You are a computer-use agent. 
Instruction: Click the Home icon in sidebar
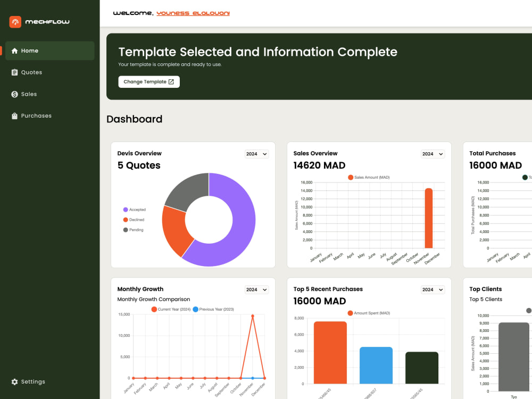[x=14, y=51]
